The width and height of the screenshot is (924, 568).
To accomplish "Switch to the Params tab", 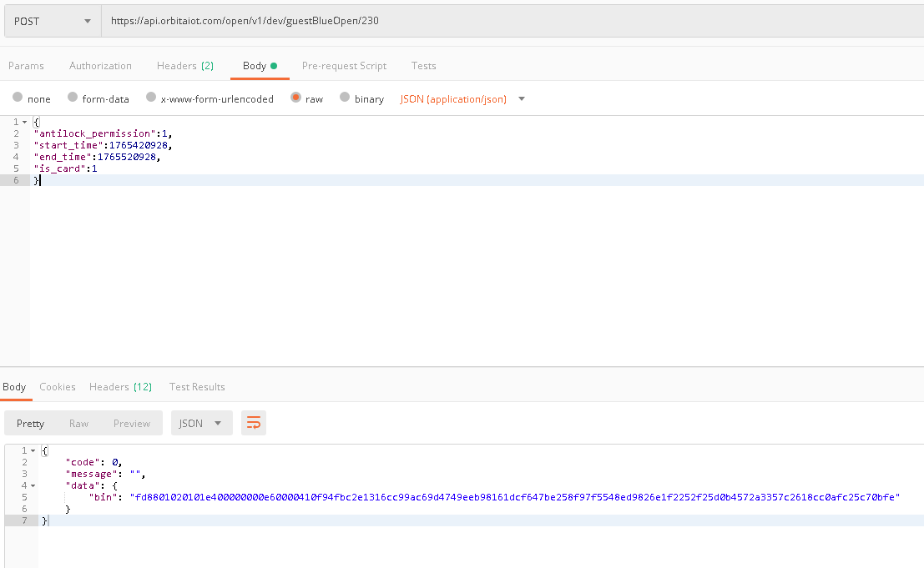I will point(26,66).
